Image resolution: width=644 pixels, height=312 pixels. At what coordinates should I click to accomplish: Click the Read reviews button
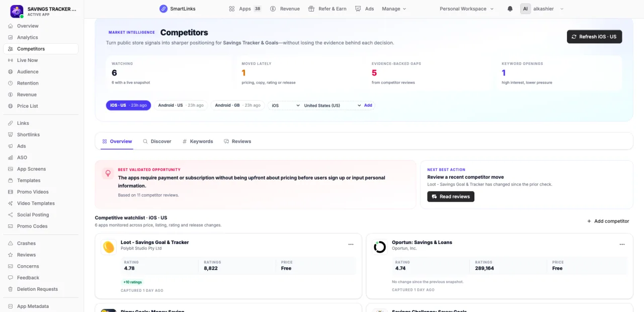[x=451, y=197]
